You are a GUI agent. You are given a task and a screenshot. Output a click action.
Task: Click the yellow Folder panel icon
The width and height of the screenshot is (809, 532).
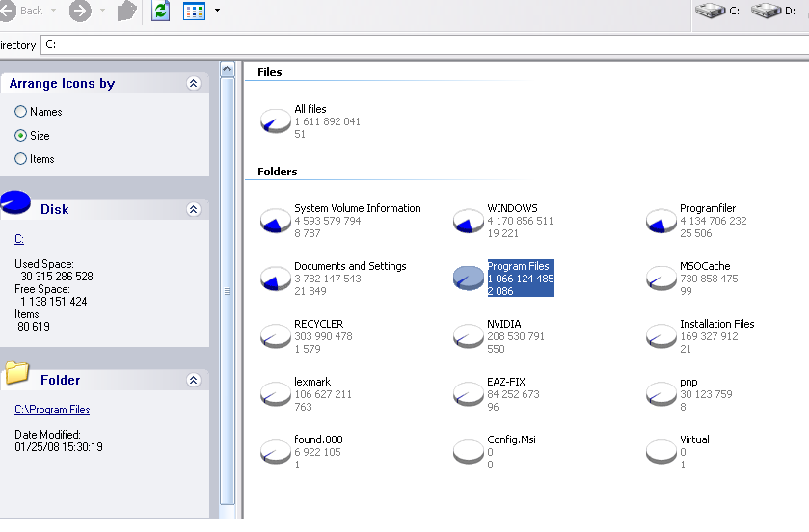(17, 373)
